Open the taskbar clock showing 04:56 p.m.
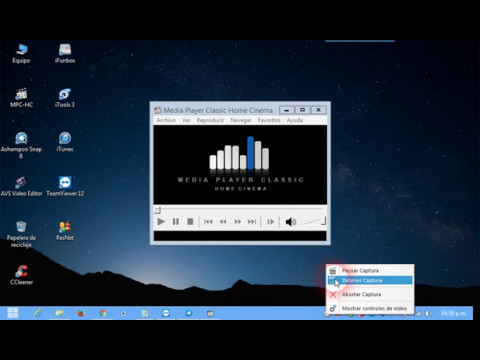 (454, 313)
